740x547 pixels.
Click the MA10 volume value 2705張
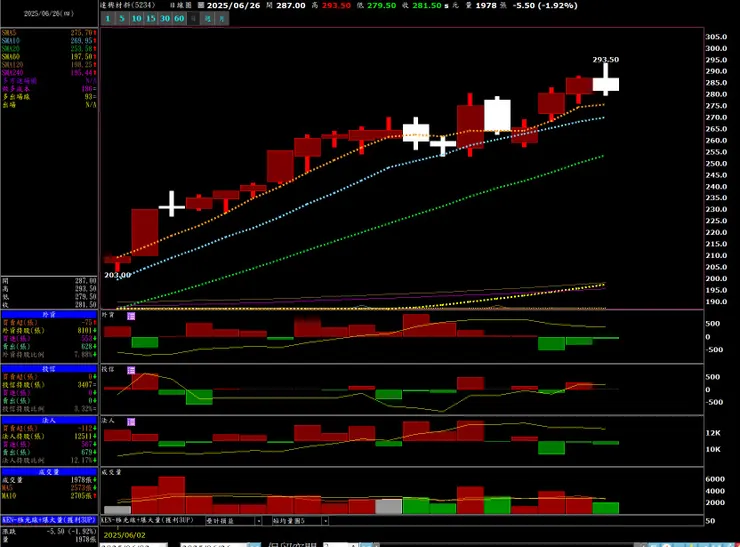tap(81, 496)
